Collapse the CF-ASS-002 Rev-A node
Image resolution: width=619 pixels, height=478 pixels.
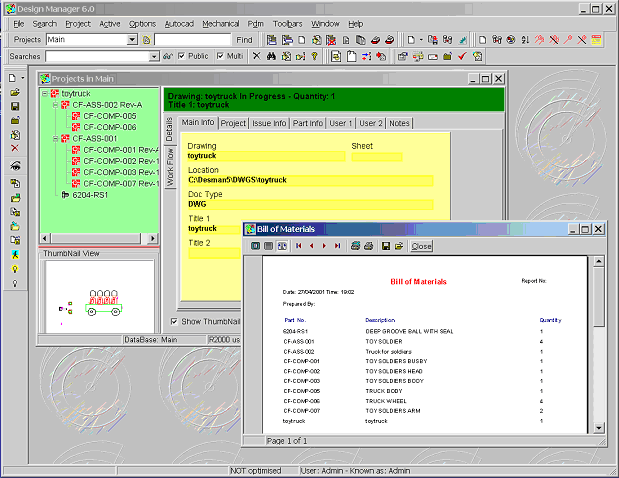pos(56,105)
